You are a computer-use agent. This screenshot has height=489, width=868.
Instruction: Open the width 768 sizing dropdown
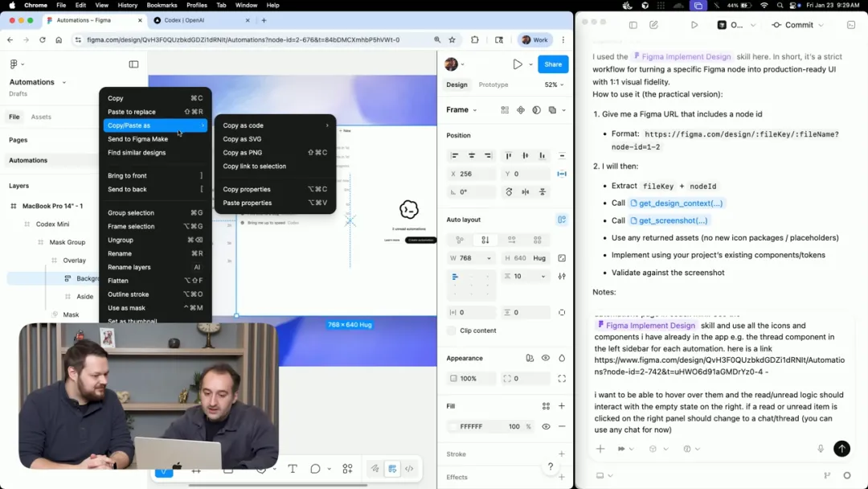(489, 258)
